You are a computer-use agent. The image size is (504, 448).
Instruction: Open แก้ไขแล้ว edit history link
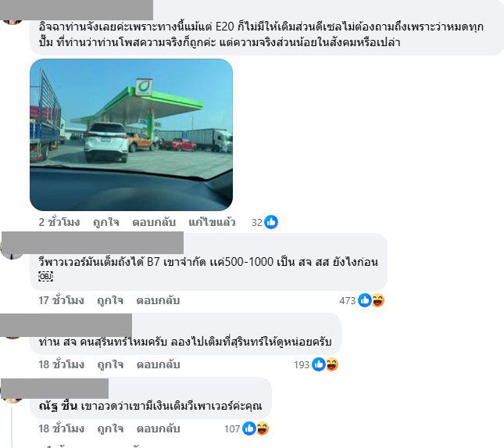pyautogui.click(x=212, y=222)
